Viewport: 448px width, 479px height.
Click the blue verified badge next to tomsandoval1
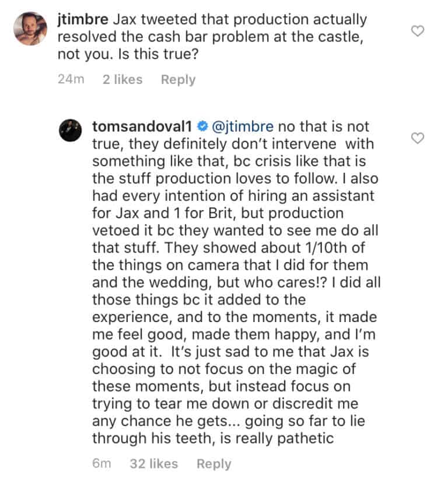(203, 126)
